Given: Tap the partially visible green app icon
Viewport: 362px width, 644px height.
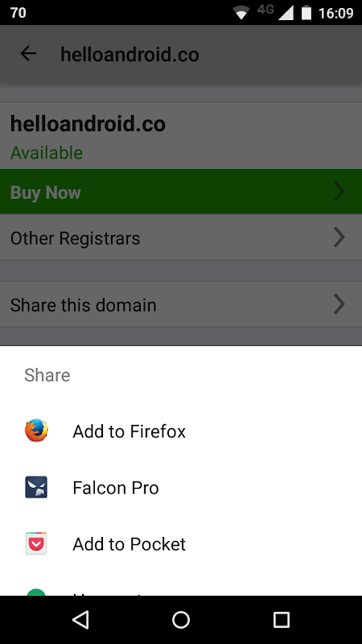Looking at the screenshot, I should (36, 592).
